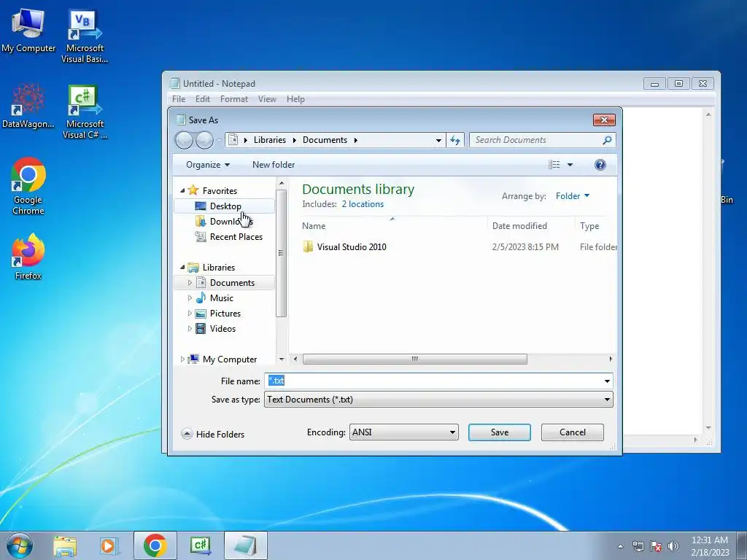Select Recent Places under Favorites
Screen dimensions: 747x560
236,237
